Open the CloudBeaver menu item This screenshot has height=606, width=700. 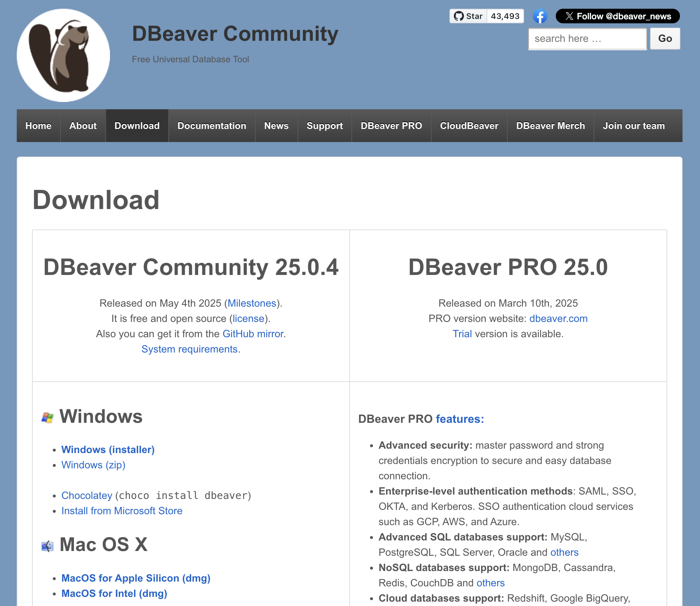(469, 126)
